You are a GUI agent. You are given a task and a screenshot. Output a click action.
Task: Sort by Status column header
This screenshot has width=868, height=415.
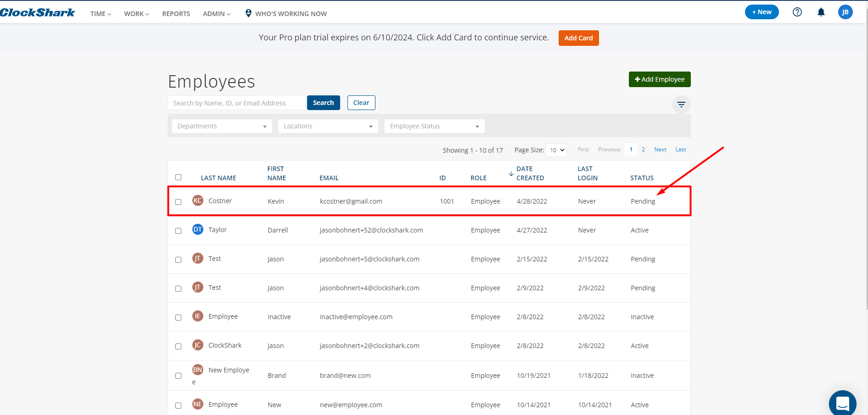(642, 178)
